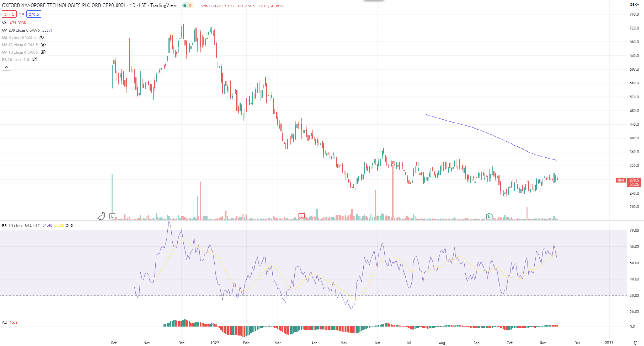Show the hidden MA 13 indicator

point(43,45)
